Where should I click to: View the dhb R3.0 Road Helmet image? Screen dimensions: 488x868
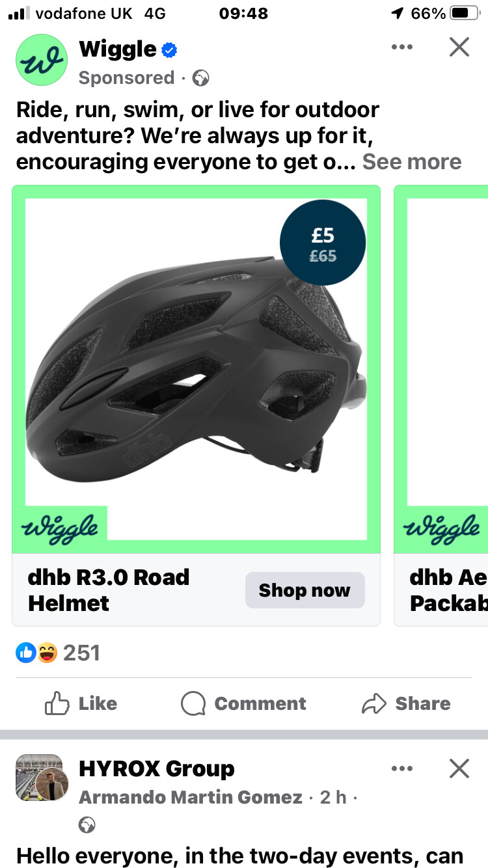[196, 369]
